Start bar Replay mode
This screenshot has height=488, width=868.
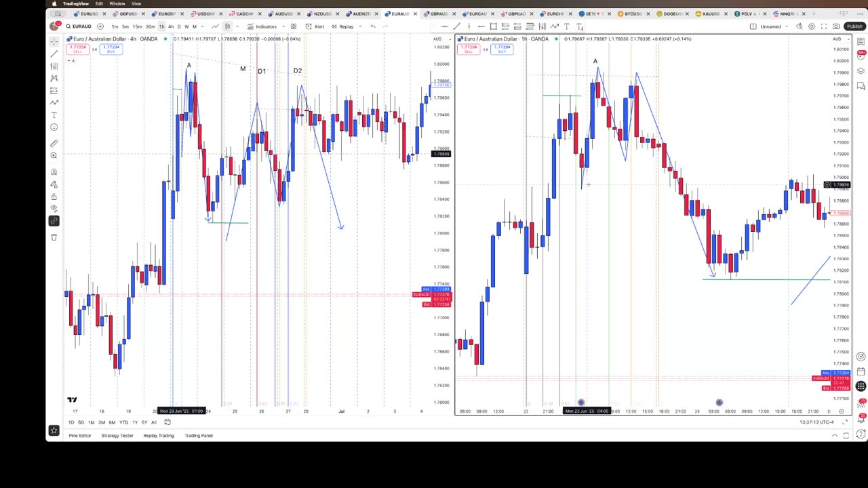point(343,26)
